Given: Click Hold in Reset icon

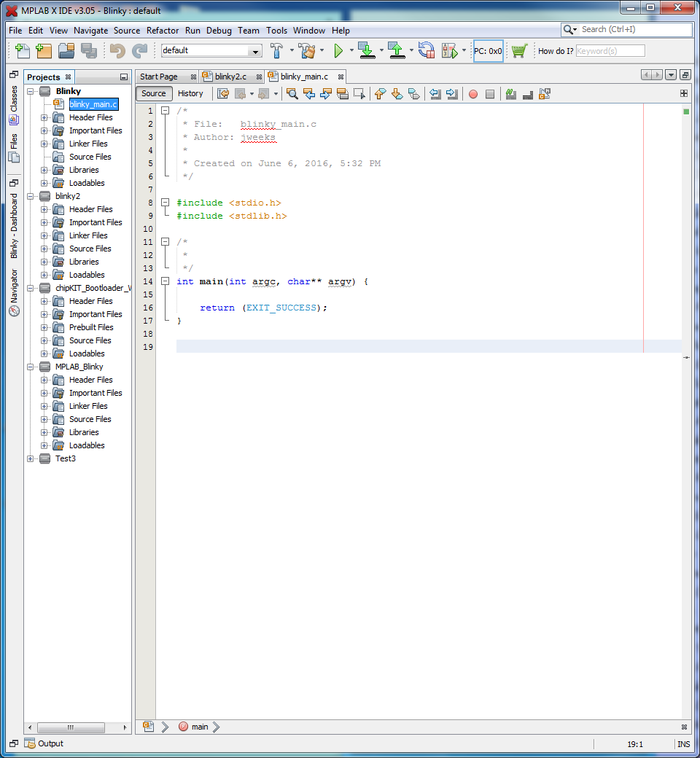Looking at the screenshot, I should coord(426,50).
